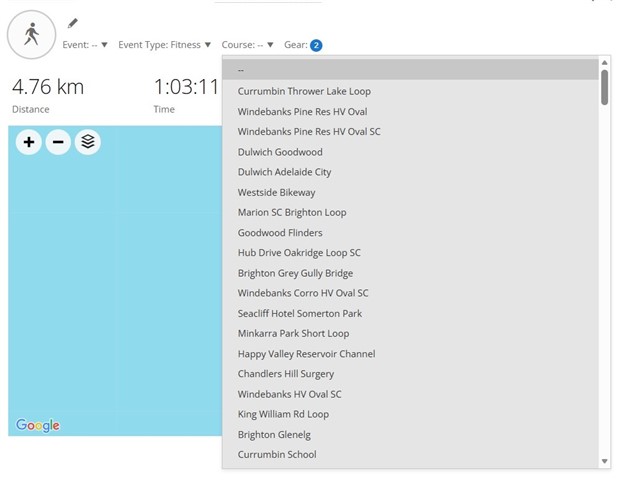Image resolution: width=619 pixels, height=480 pixels.
Task: Zoom out on the map
Action: (x=58, y=142)
